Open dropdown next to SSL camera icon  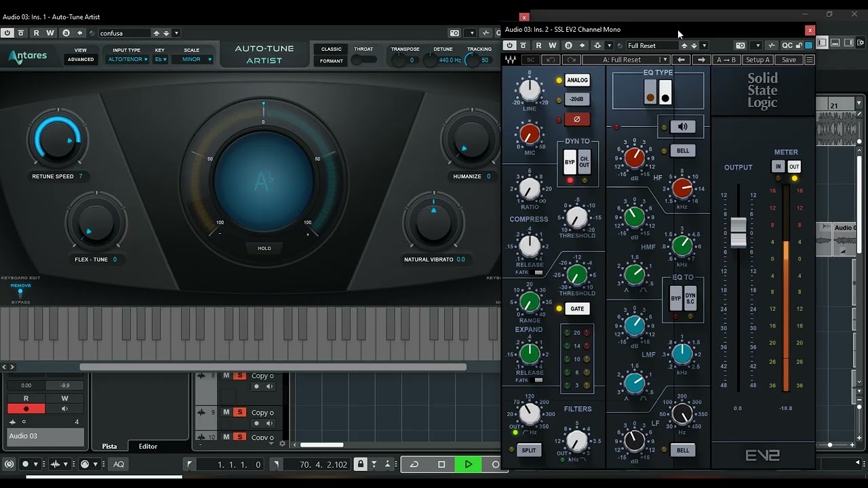[x=757, y=45]
